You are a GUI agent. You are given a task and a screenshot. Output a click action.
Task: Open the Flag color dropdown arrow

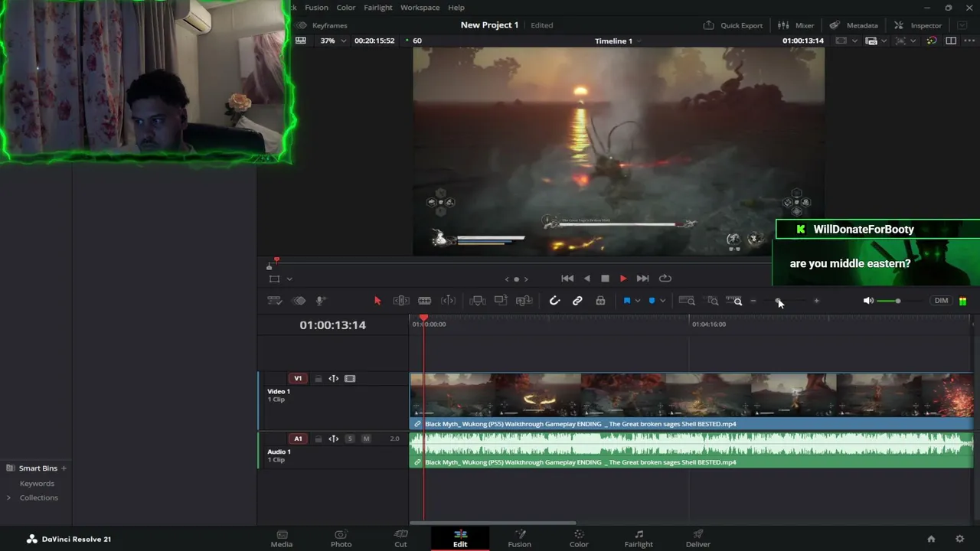[638, 301]
